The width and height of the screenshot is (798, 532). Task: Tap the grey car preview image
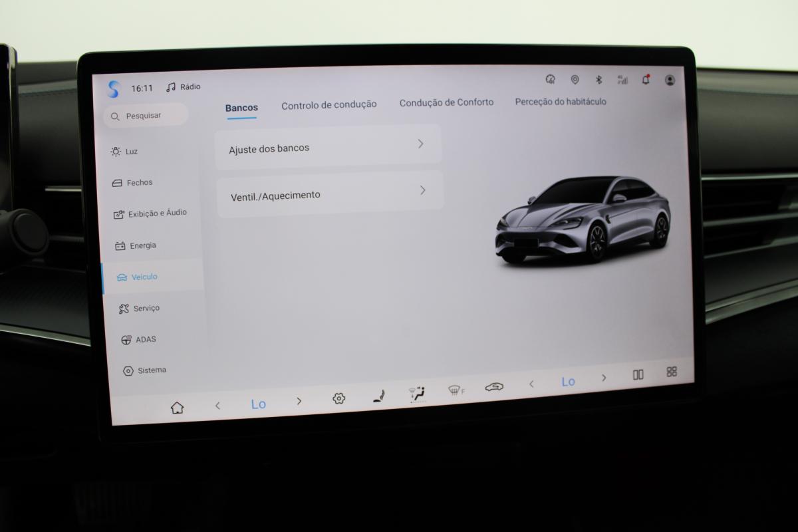coord(583,219)
